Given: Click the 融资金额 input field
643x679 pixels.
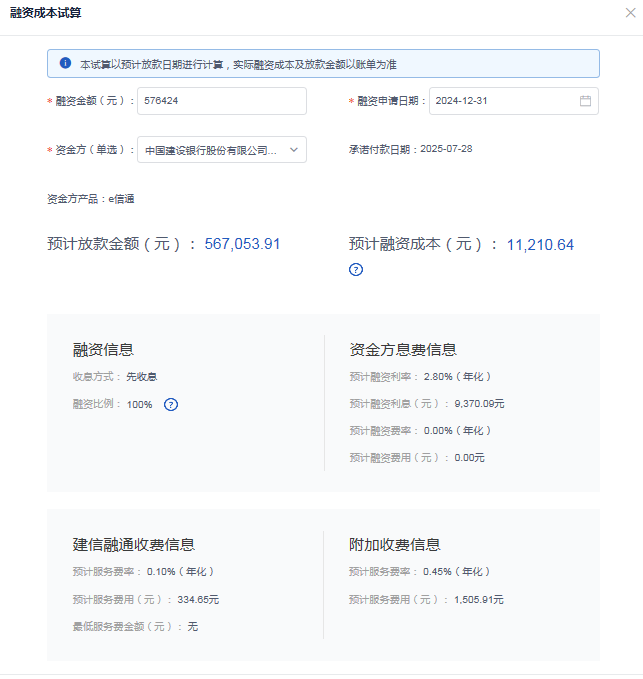Looking at the screenshot, I should click(x=221, y=101).
